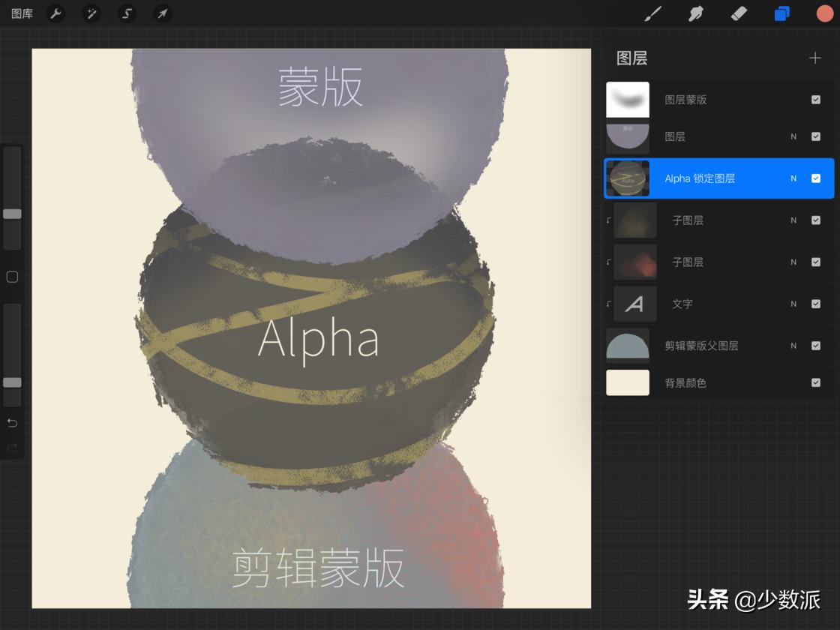Select the Adjustments magic wand tool

click(91, 13)
